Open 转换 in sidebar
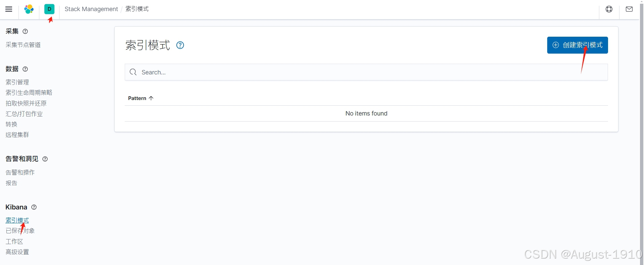The width and height of the screenshot is (644, 265). pos(11,124)
